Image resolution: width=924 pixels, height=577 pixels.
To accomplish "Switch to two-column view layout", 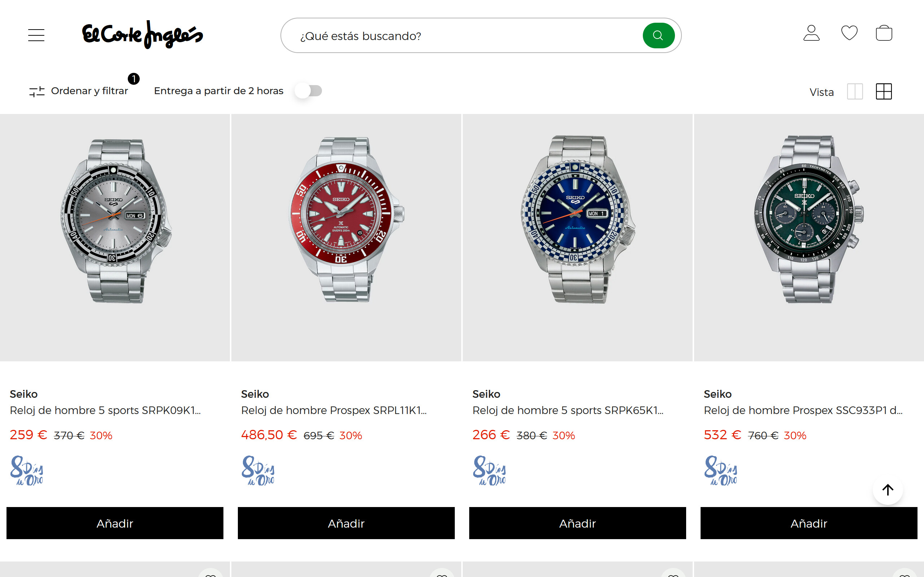I will tap(854, 92).
